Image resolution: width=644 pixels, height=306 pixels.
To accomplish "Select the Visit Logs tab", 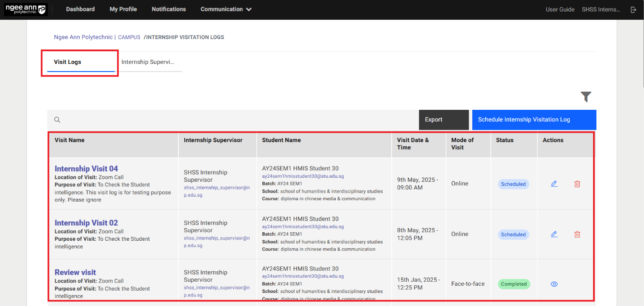I will [x=68, y=62].
